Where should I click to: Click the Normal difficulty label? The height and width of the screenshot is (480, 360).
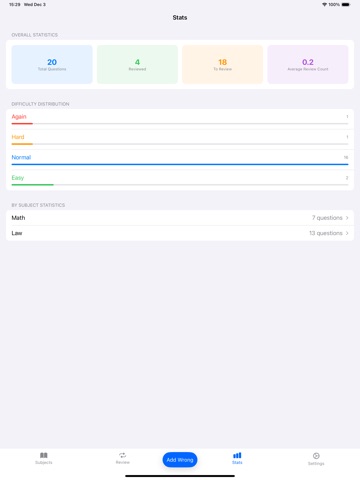pos(21,157)
